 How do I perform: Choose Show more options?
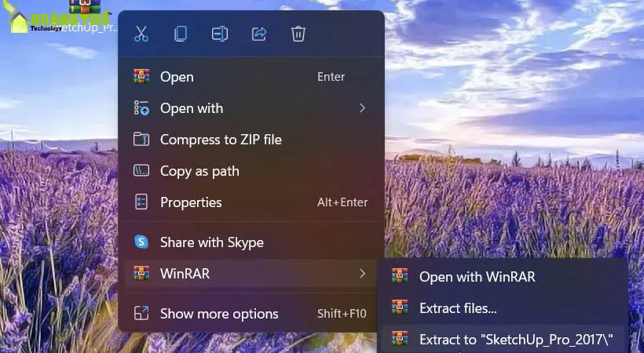click(219, 314)
